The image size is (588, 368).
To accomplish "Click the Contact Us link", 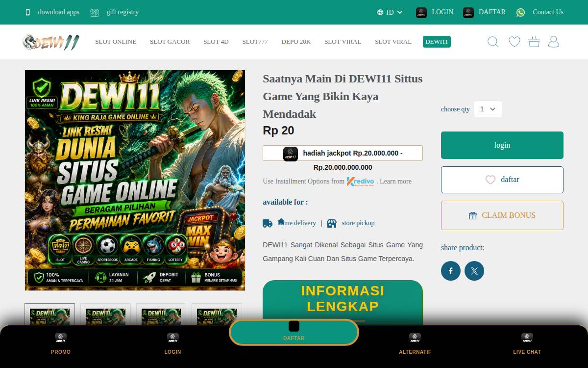I will [548, 12].
